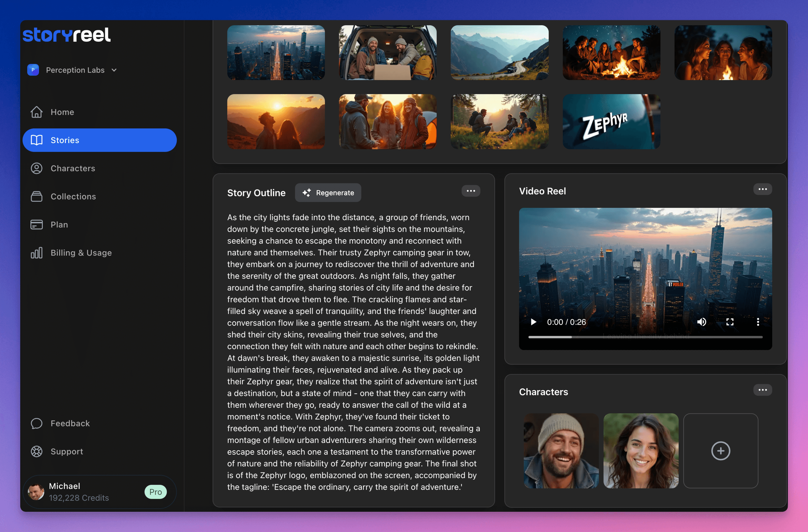
Task: Expand the Perception Labs workspace dropdown
Action: pos(114,70)
